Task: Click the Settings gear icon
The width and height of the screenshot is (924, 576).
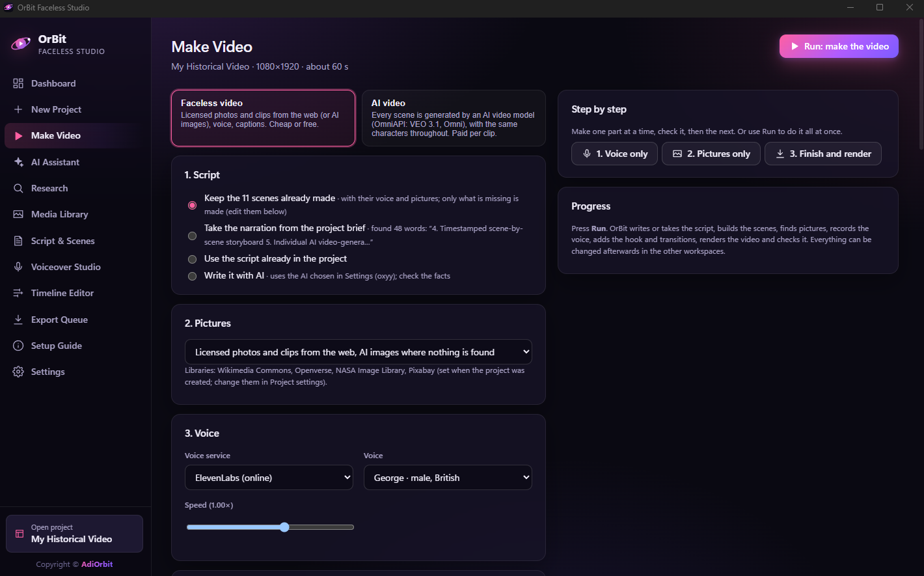Action: (x=18, y=372)
